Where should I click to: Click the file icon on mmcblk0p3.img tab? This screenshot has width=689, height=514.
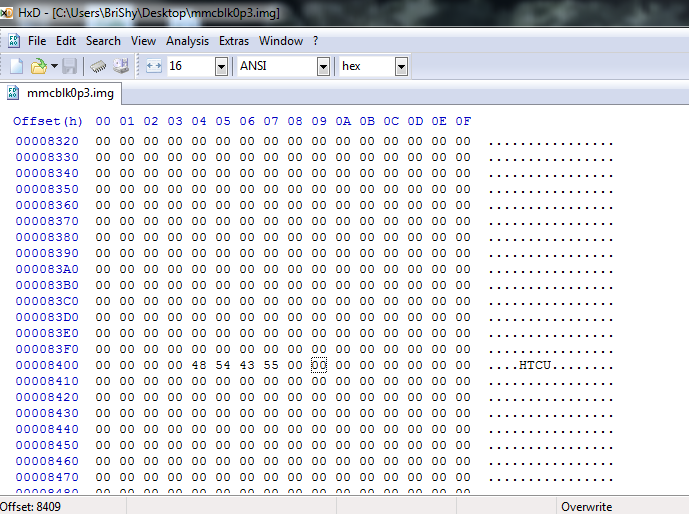[x=14, y=94]
